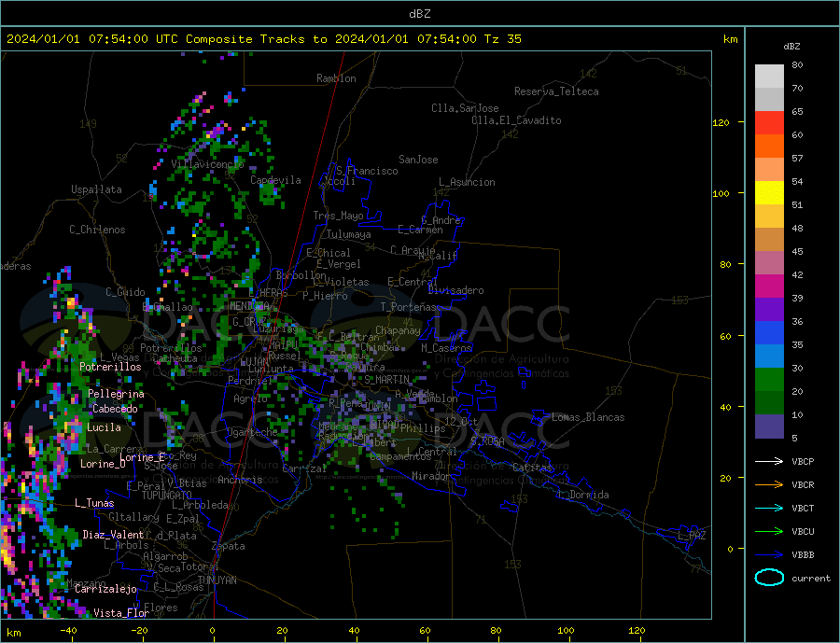Click the C_Guido place label
This screenshot has height=643, width=840.
click(x=125, y=292)
